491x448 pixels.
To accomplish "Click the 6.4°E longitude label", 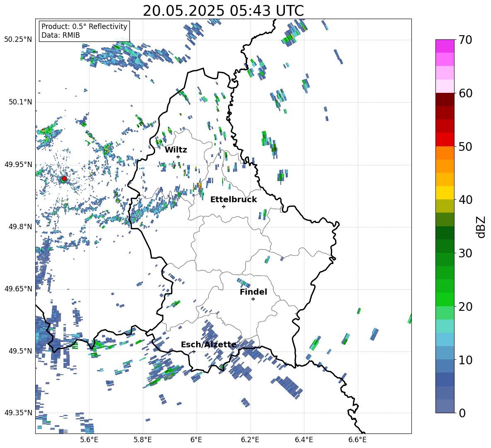I will (304, 440).
